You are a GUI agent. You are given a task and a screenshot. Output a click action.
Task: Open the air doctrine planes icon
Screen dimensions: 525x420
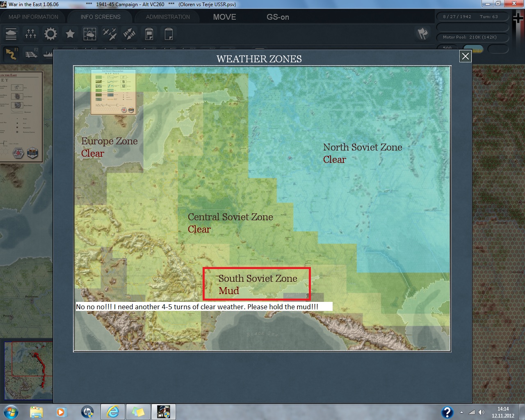tap(110, 34)
